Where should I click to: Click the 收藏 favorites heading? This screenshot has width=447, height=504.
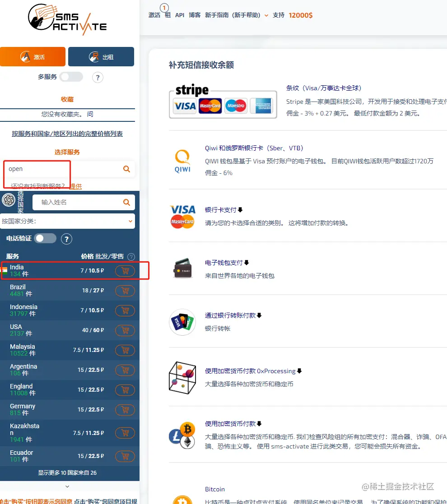(67, 99)
